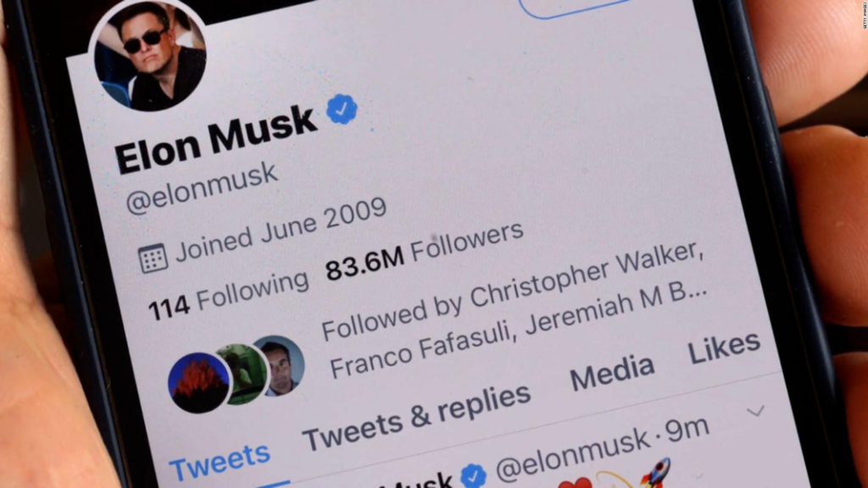868x488 pixels.
Task: Click the blue verified badge beside Elon Musk
Action: pyautogui.click(x=342, y=109)
